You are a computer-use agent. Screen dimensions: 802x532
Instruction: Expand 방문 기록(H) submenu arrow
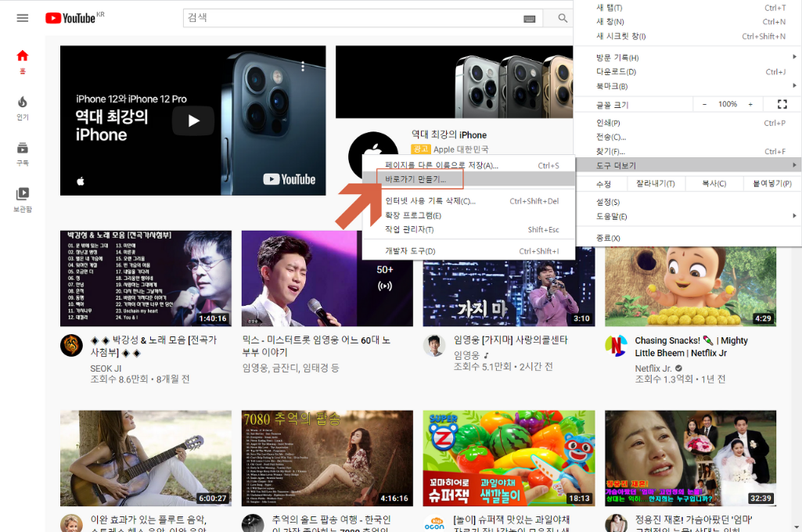click(x=794, y=57)
